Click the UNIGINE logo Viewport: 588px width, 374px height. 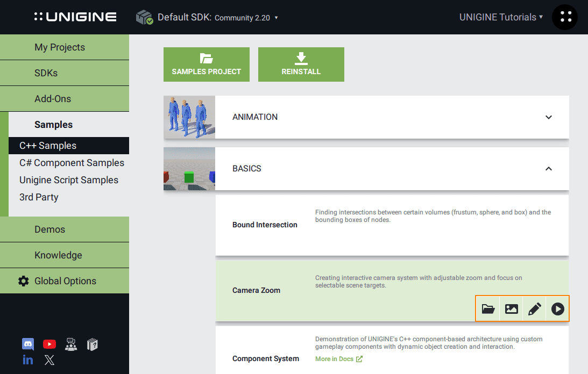point(75,17)
